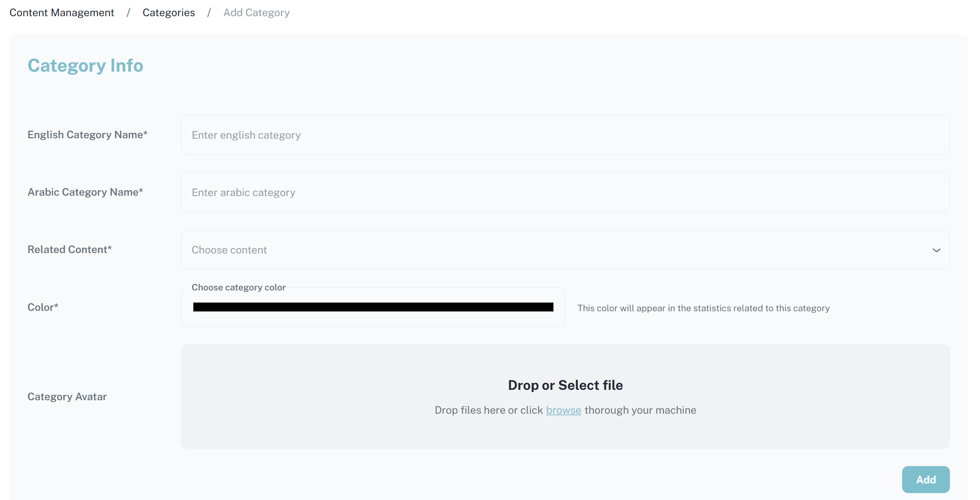Screen dimensions: 980x500
Task: Click the English Category Name label
Action: pos(88,135)
